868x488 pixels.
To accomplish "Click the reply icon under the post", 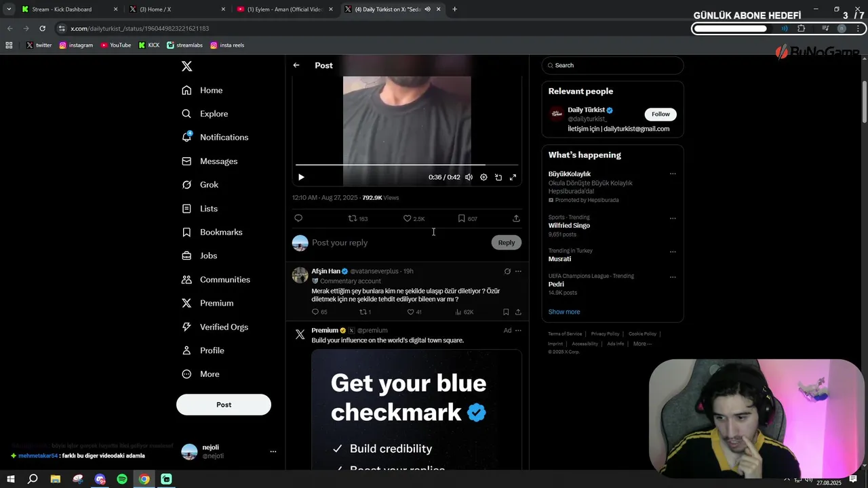I will 298,218.
